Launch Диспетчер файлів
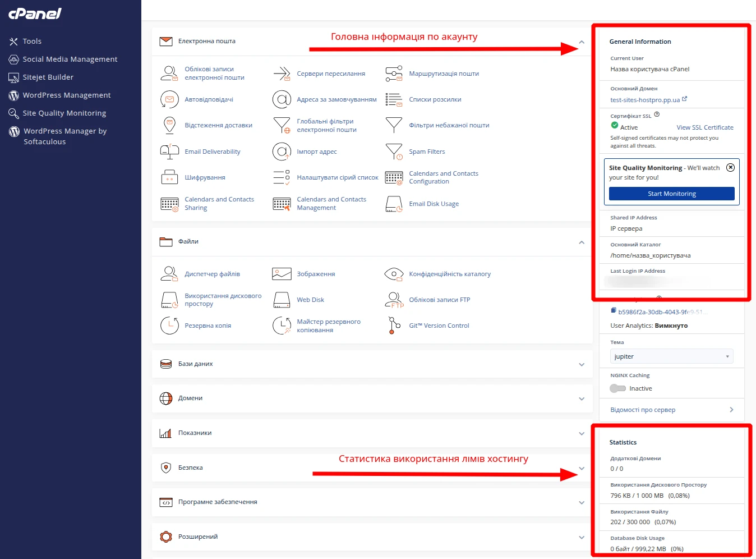Viewport: 756px width, 559px height. [169, 273]
